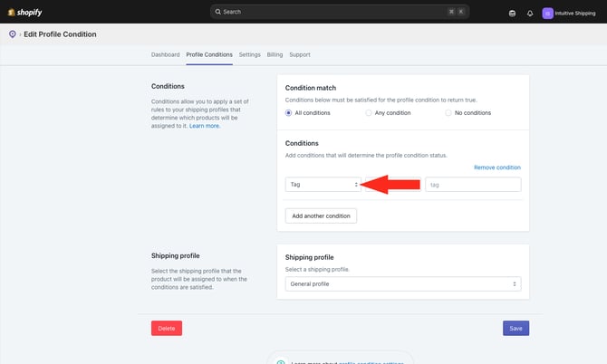The image size is (607, 364).
Task: Click the Remove condition link
Action: click(x=497, y=168)
